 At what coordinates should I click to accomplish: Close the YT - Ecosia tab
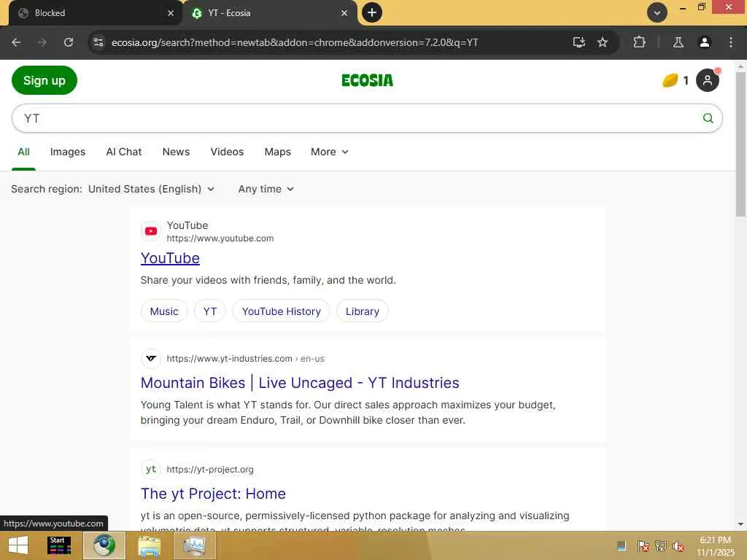(x=344, y=13)
